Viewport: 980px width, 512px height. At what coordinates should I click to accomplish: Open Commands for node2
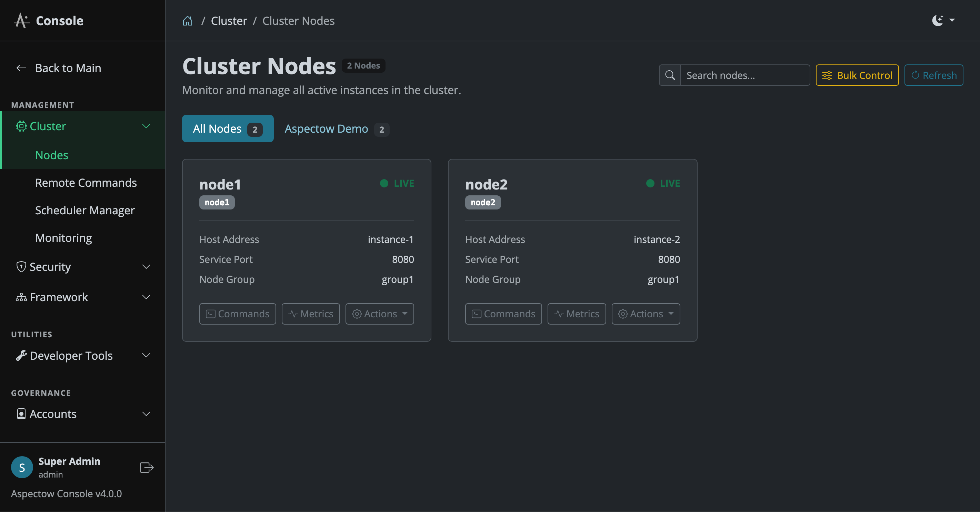[503, 314]
